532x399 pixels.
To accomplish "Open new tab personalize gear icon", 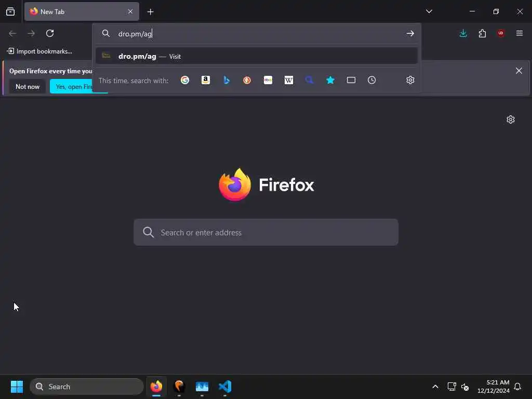I will point(511,119).
